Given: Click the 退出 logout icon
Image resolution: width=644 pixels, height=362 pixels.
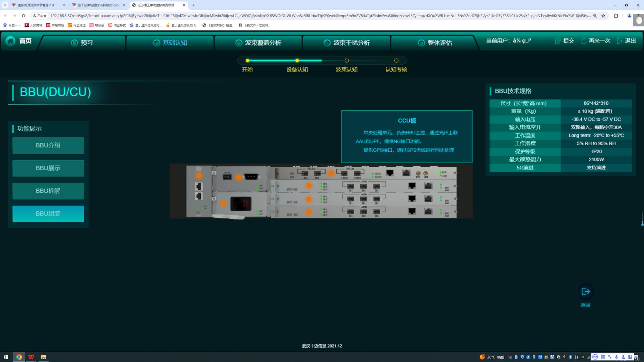Looking at the screenshot, I should point(619,41).
